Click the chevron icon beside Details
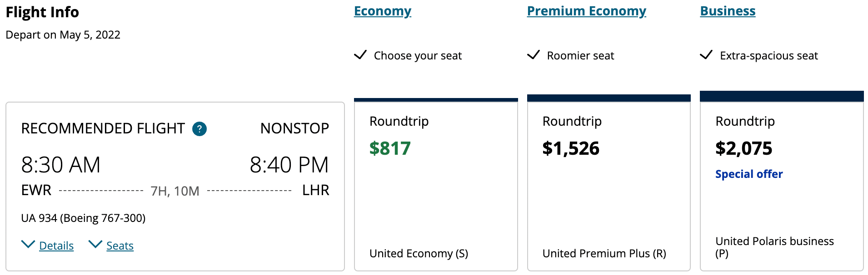The image size is (868, 275). [x=28, y=244]
